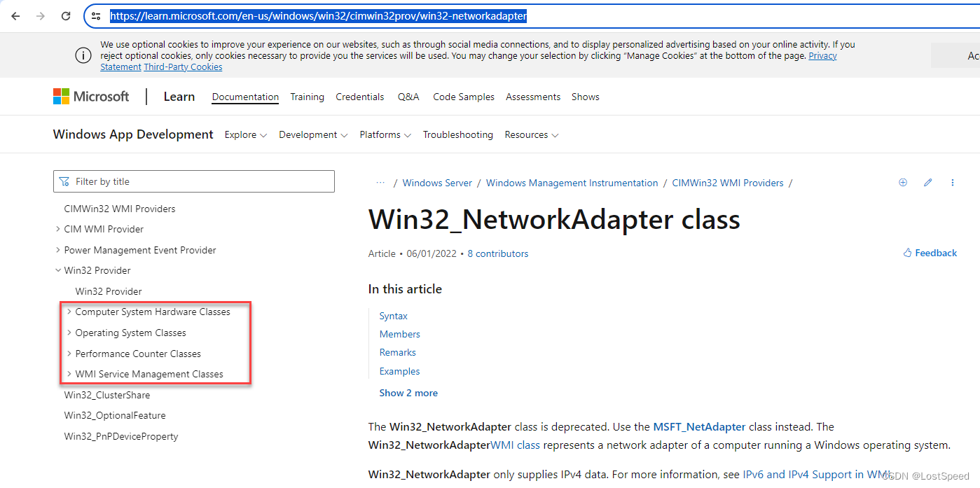
Task: Expand WMI Service Management Classes
Action: click(x=69, y=374)
